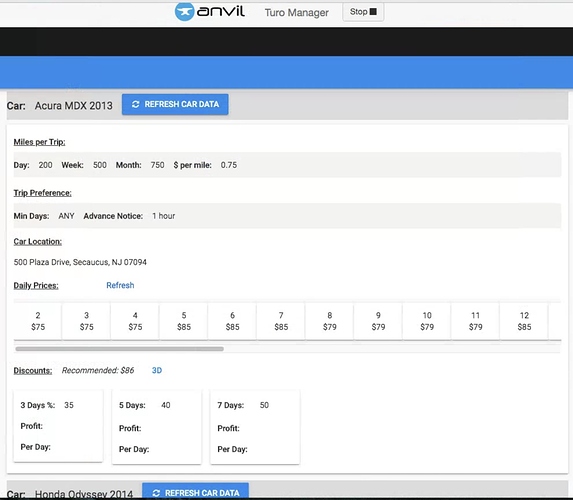Click the Stop square icon
The image size is (573, 500).
(x=373, y=12)
